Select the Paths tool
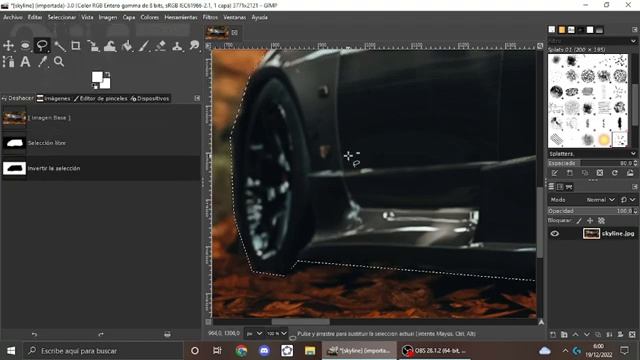This screenshot has width=640, height=360. pos(9,62)
